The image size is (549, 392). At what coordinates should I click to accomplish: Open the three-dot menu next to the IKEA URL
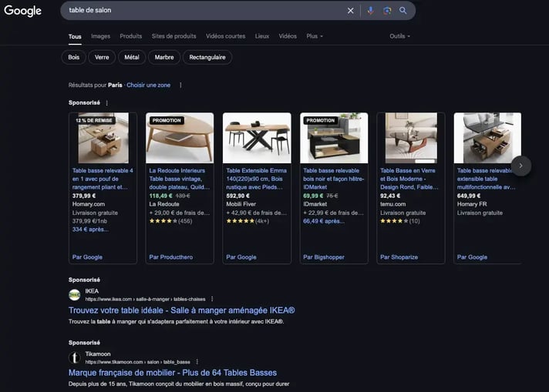pyautogui.click(x=212, y=299)
